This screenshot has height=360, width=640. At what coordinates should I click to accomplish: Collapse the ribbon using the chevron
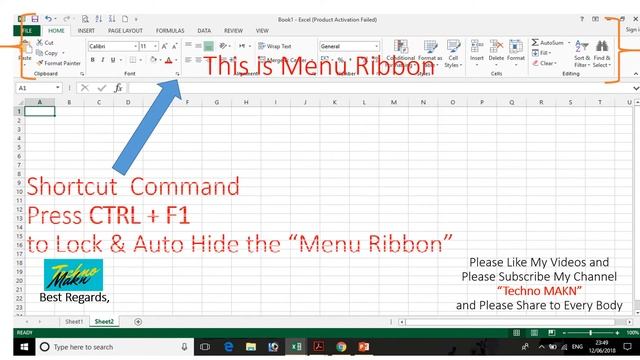[x=636, y=74]
